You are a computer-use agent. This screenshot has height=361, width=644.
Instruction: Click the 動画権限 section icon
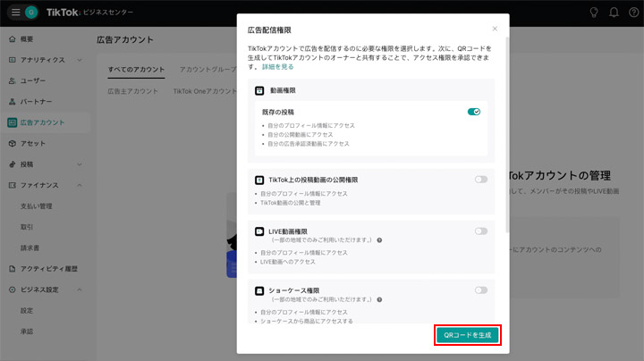click(259, 90)
